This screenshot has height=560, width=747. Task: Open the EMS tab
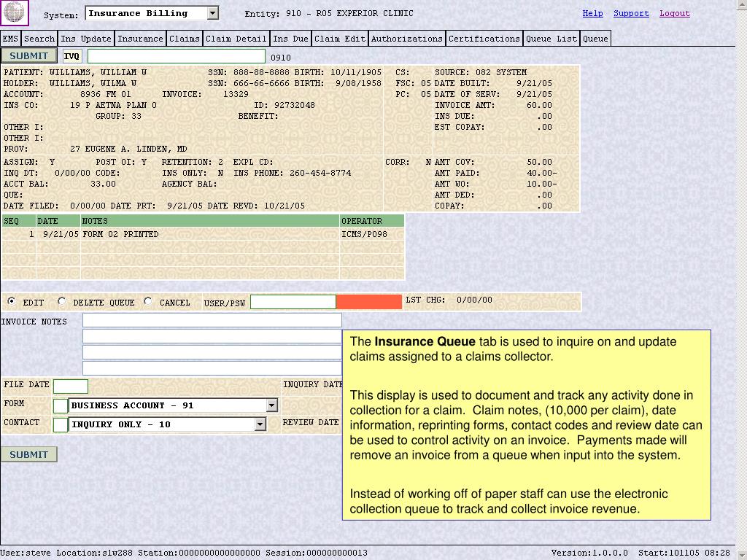coord(10,39)
